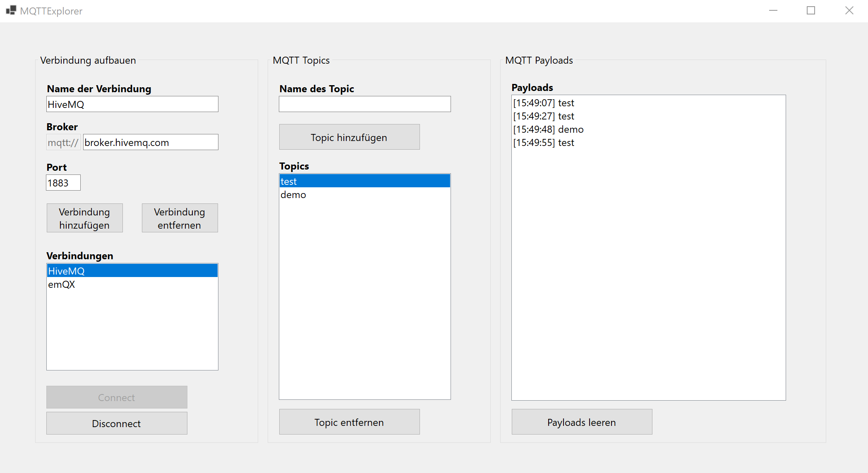868x473 pixels.
Task: Maximize the MQTTExplorer window
Action: [811, 11]
